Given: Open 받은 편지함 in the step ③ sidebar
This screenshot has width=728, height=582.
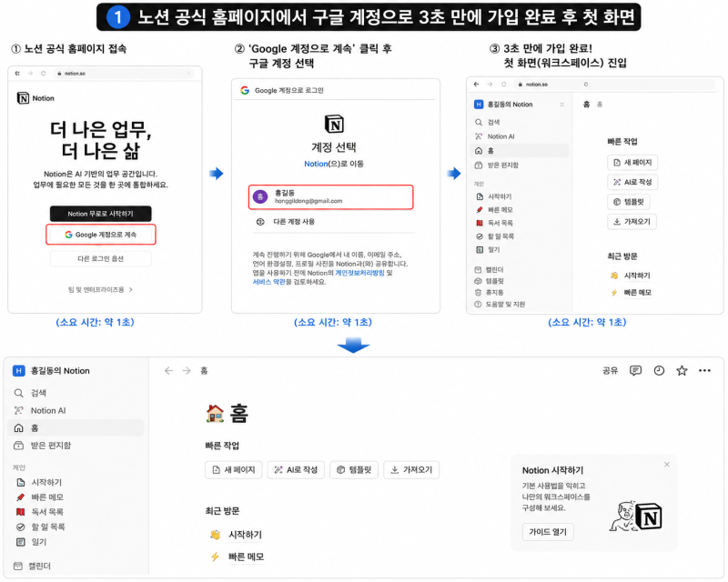Looking at the screenshot, I should point(497,166).
